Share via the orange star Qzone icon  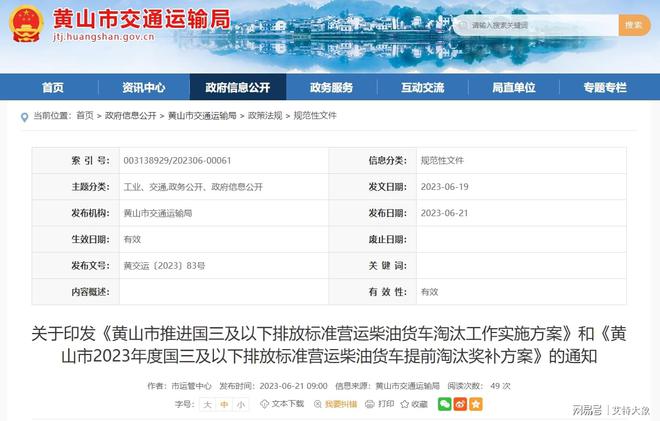(x=476, y=404)
